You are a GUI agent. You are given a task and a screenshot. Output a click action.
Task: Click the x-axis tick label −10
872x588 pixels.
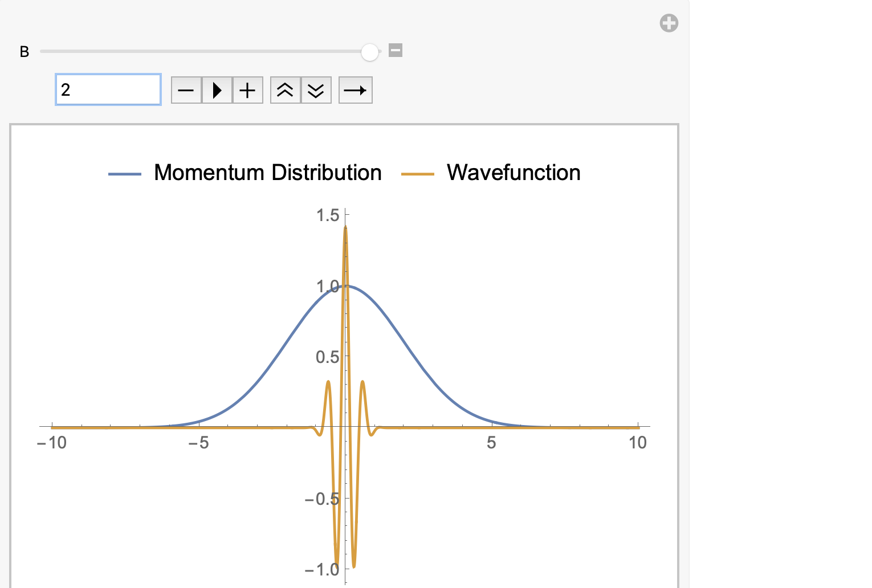click(x=52, y=443)
